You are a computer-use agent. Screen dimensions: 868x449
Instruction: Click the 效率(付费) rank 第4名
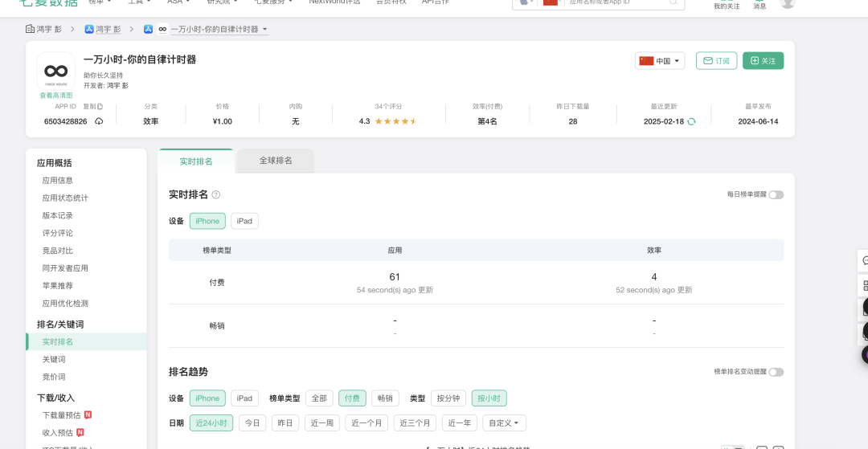(x=487, y=121)
